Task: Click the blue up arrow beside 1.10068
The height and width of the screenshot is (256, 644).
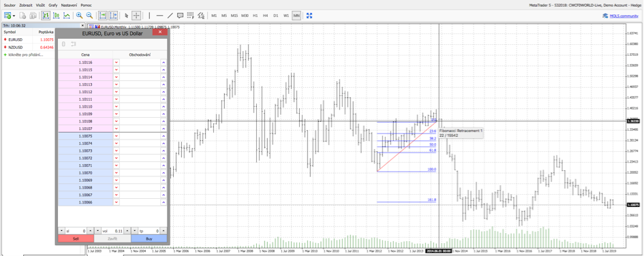Action: pos(164,188)
